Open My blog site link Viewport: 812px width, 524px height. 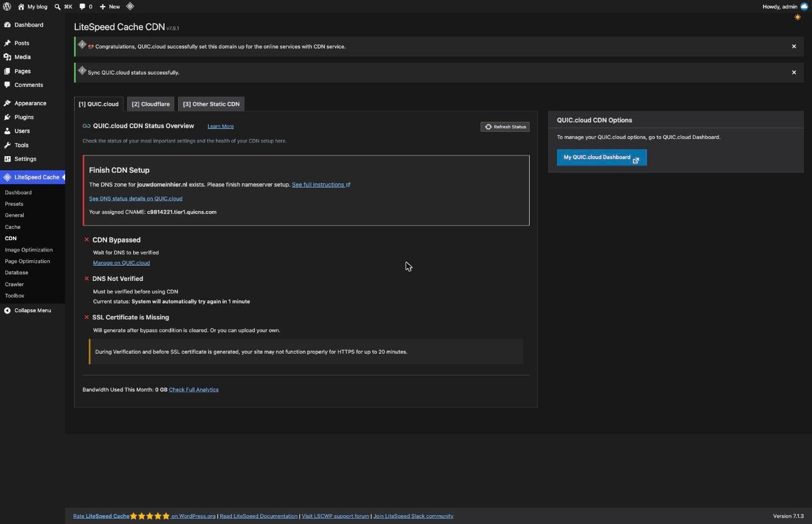coord(33,7)
